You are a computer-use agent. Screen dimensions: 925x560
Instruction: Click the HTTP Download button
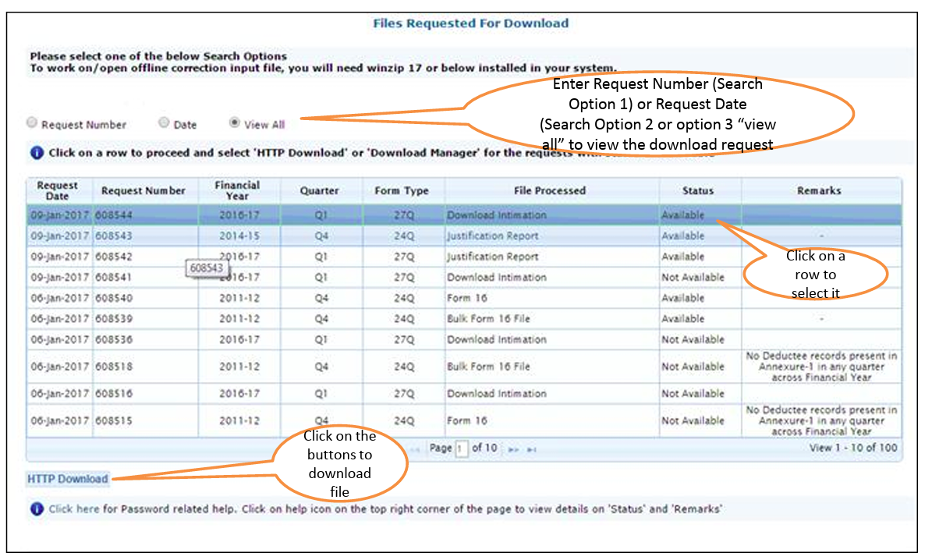pos(67,479)
